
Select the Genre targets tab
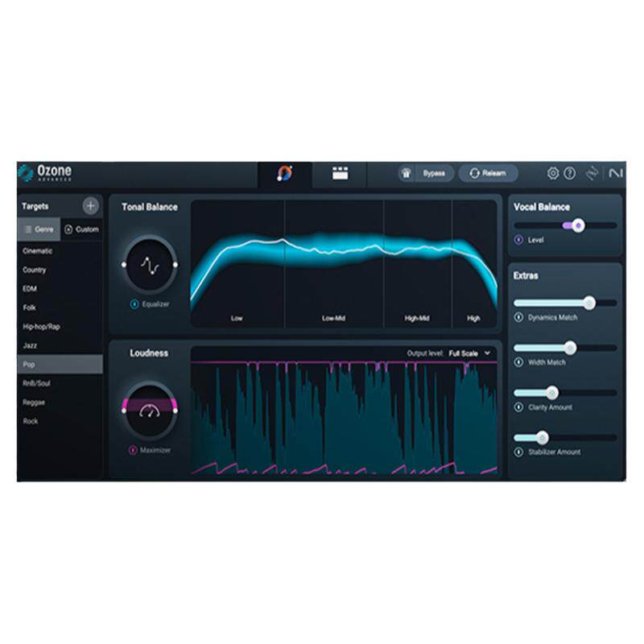(39, 229)
